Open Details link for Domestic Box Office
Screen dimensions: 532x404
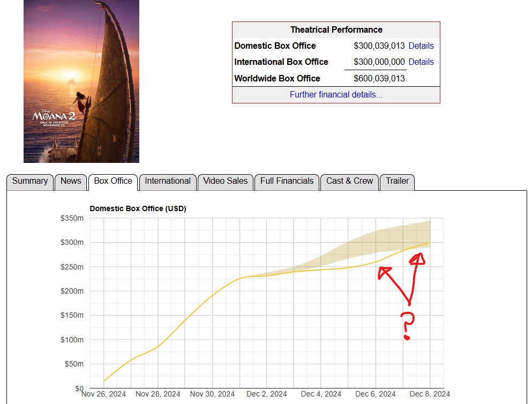pyautogui.click(x=421, y=46)
